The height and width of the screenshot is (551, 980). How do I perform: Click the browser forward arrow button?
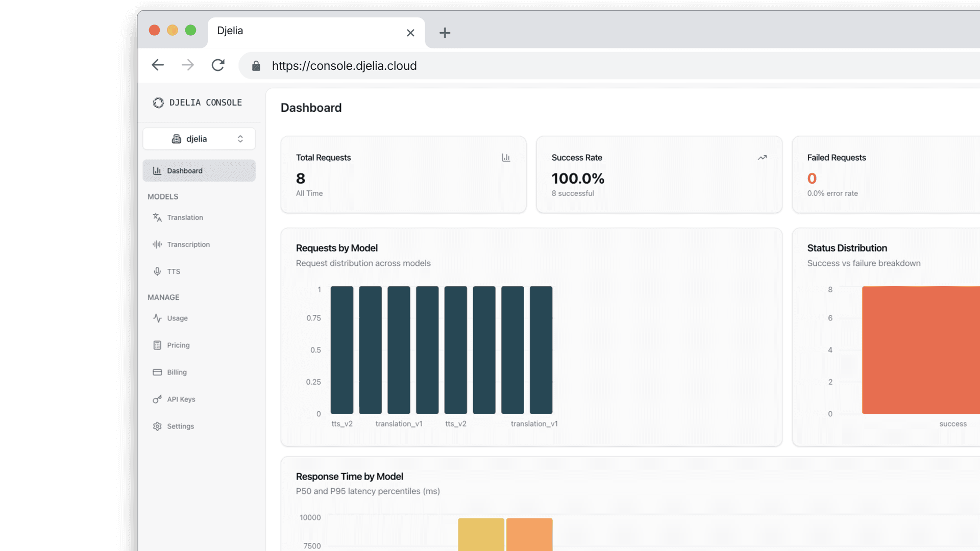188,65
